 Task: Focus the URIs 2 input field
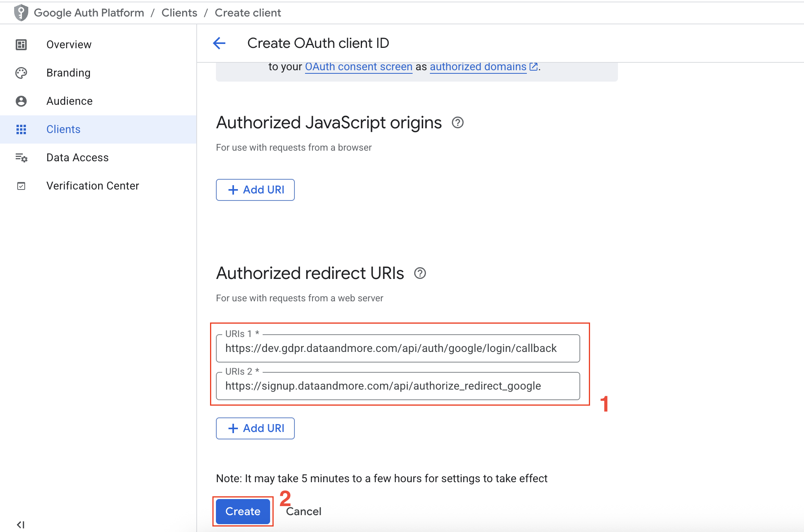(x=397, y=386)
